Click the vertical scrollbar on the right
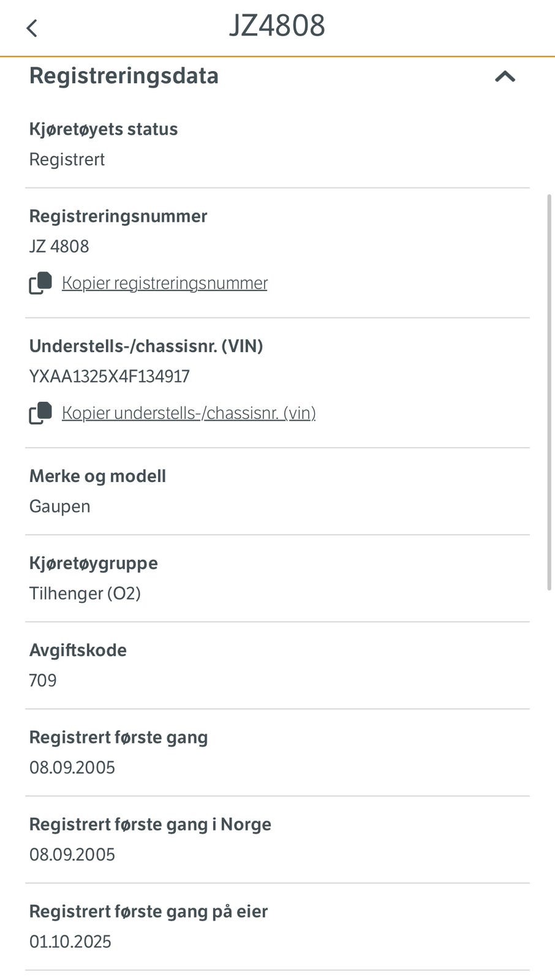555x980 pixels. click(549, 392)
